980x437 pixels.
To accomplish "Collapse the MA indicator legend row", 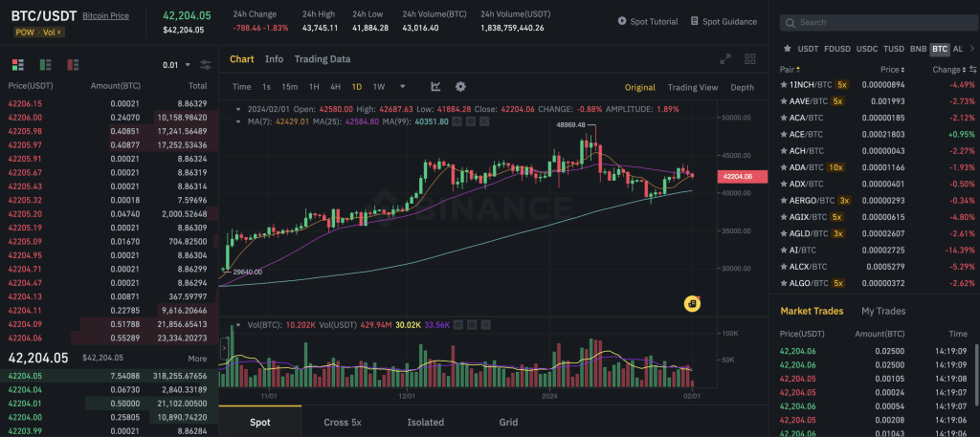I will pyautogui.click(x=237, y=121).
